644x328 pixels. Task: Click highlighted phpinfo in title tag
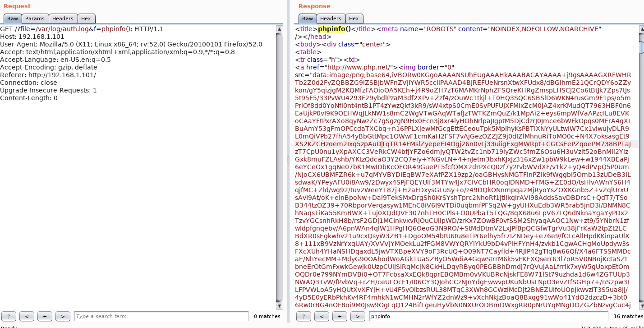coord(331,29)
